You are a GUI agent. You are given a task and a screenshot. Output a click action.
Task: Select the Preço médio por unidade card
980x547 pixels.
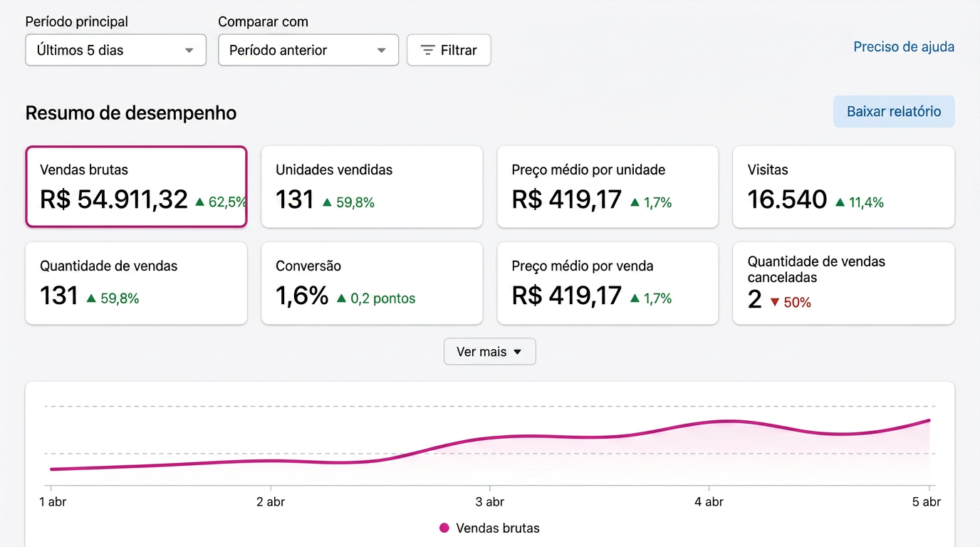(608, 187)
